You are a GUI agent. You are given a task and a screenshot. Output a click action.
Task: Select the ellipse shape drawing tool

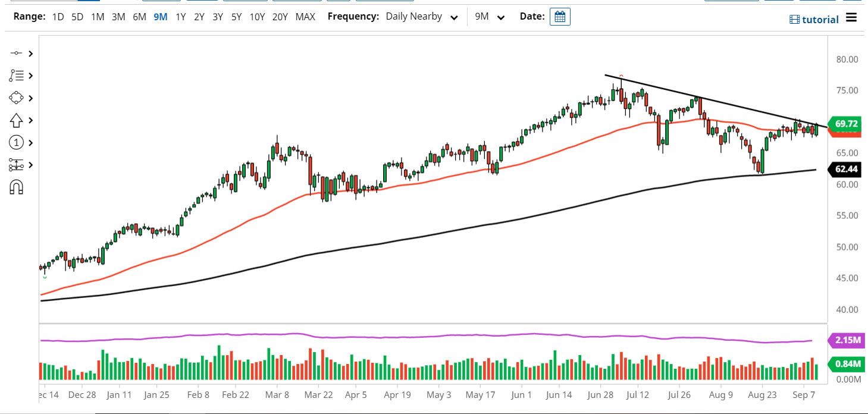[x=16, y=98]
